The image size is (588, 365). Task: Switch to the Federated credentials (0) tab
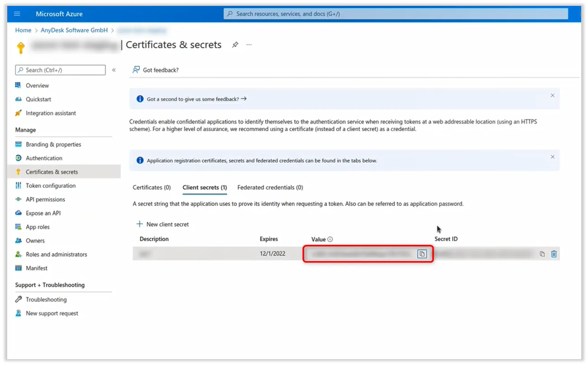[270, 187]
